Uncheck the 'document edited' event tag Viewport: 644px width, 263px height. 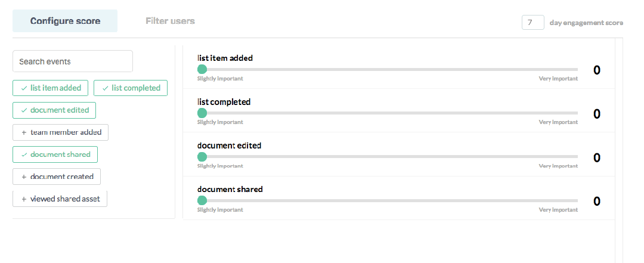[54, 110]
